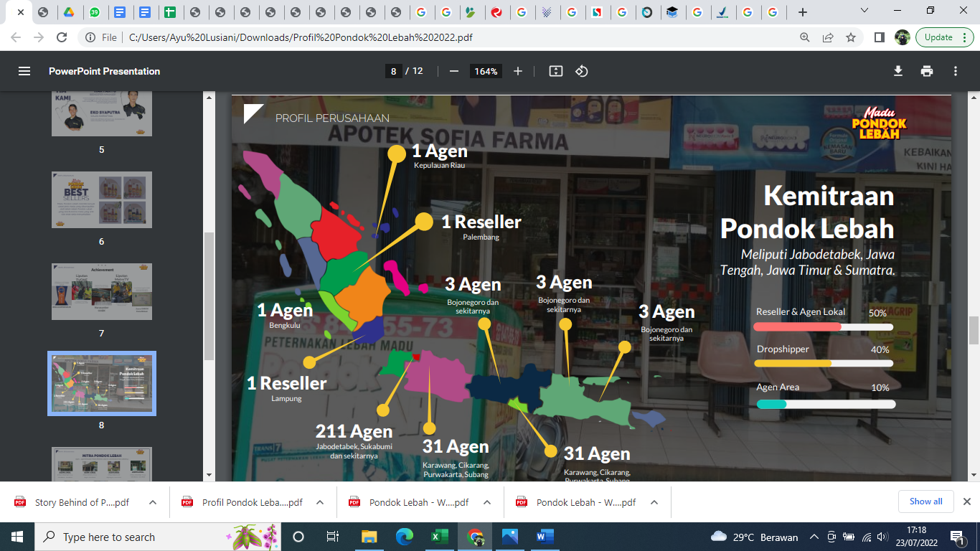The image size is (980, 551).
Task: Open the volume control in the tray
Action: coord(882,537)
